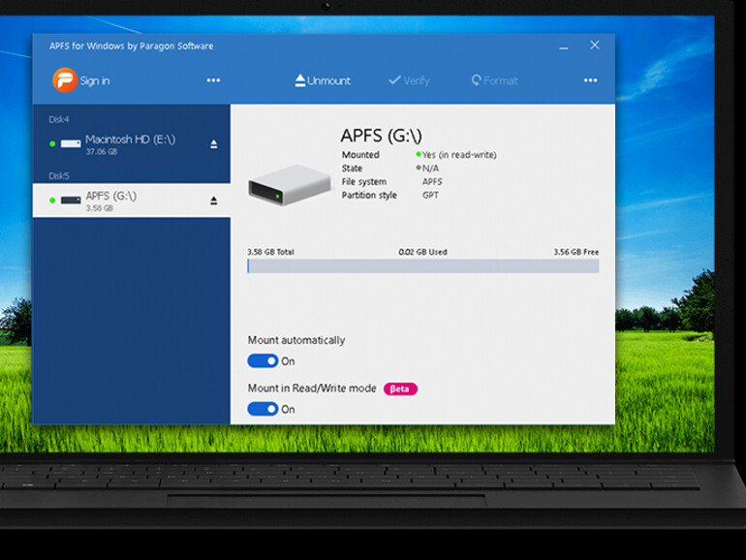The image size is (746, 560).
Task: Toggle the Mount automatically switch
Action: pos(263,361)
